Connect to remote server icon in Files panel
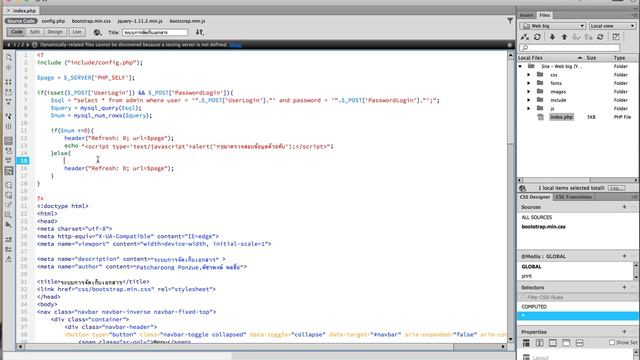The height and width of the screenshot is (360, 640). coord(525,37)
